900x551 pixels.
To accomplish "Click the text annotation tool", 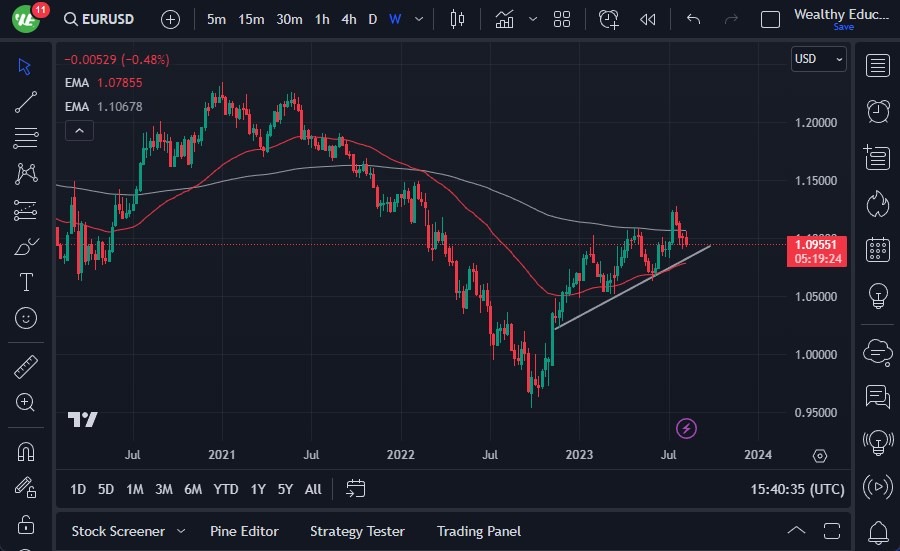I will [26, 282].
